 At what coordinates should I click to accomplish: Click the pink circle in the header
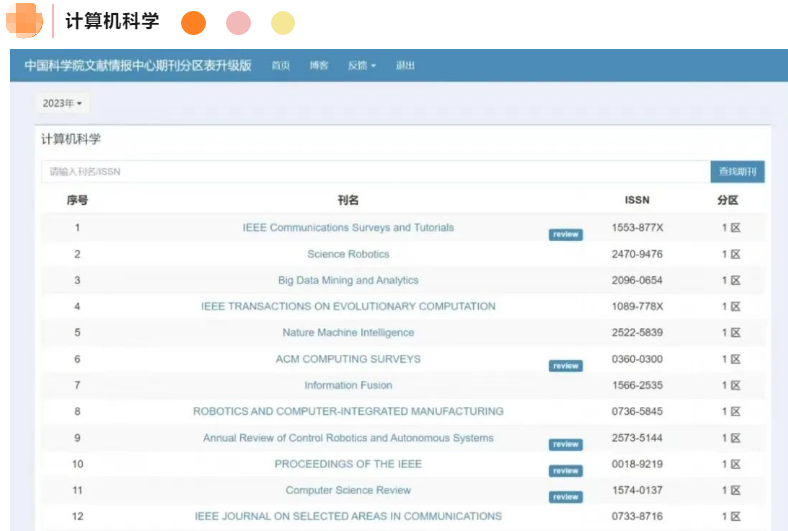tap(238, 23)
